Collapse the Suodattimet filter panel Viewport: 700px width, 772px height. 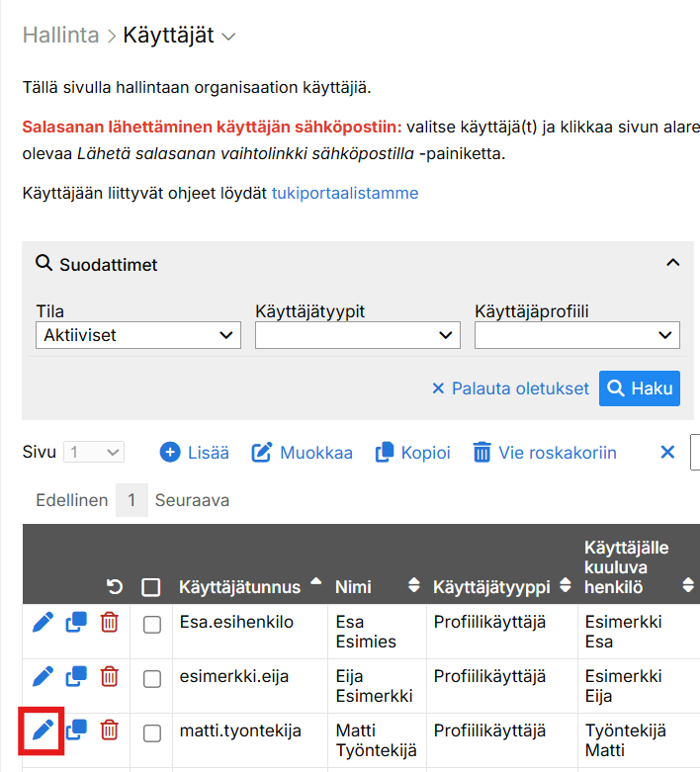[672, 263]
